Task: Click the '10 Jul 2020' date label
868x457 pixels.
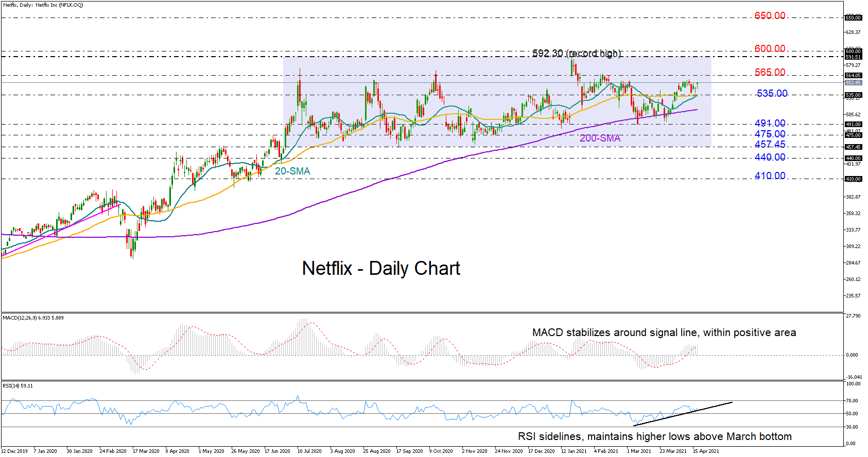Action: pyautogui.click(x=309, y=451)
